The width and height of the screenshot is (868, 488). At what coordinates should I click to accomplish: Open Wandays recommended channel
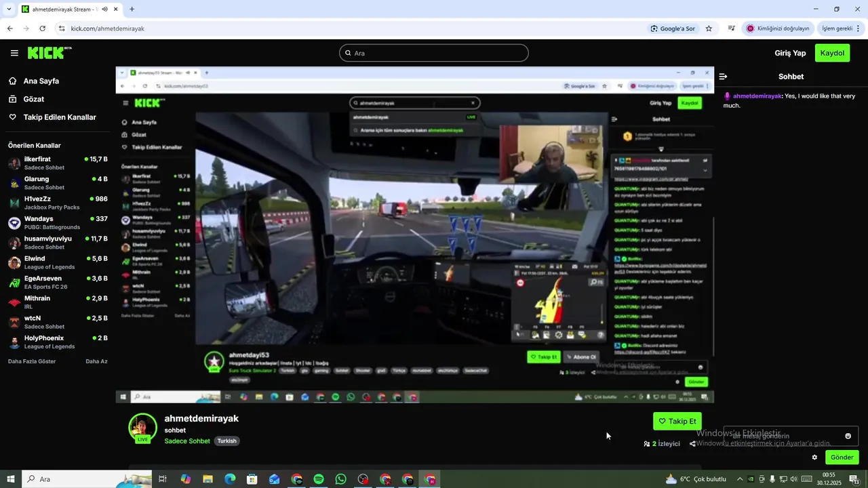58,223
